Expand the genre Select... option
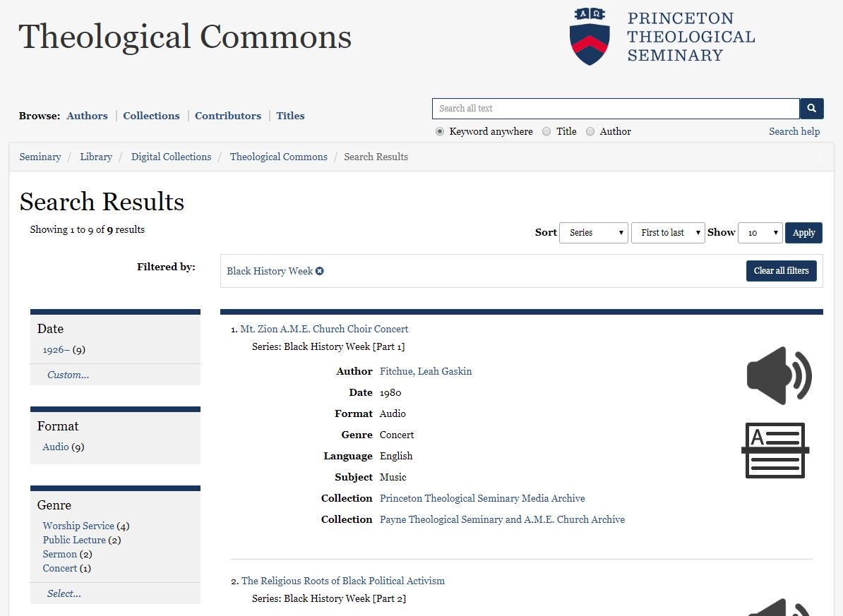This screenshot has height=616, width=843. pos(64,593)
